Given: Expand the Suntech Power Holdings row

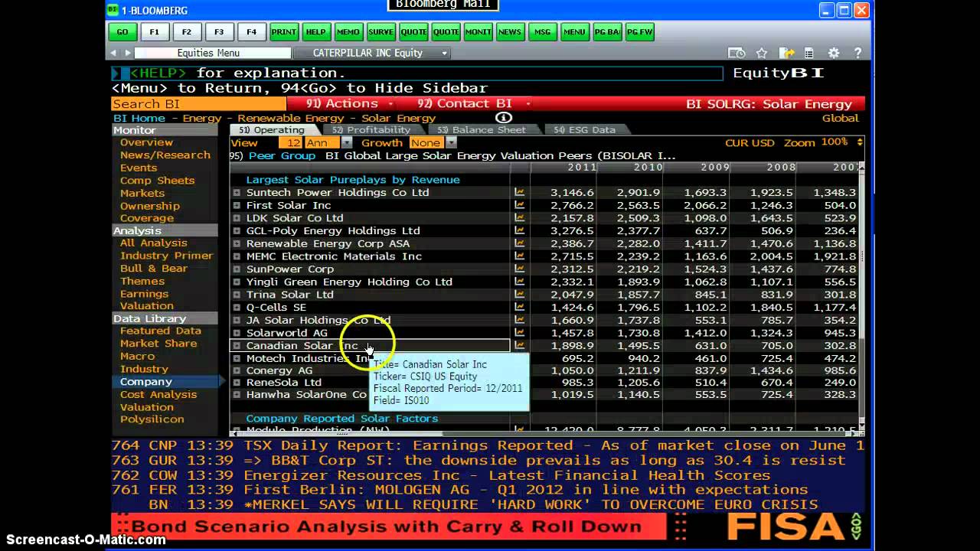Looking at the screenshot, I should (x=237, y=193).
